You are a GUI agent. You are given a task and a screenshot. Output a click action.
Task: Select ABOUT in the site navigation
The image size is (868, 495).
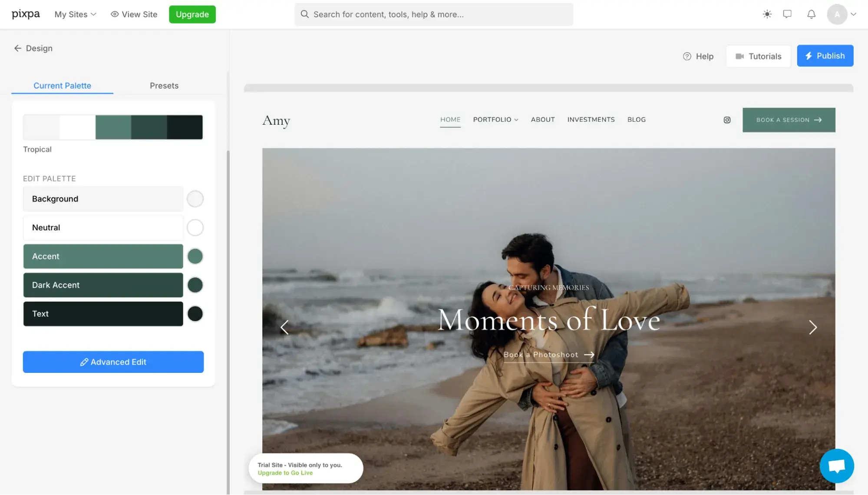pos(542,120)
